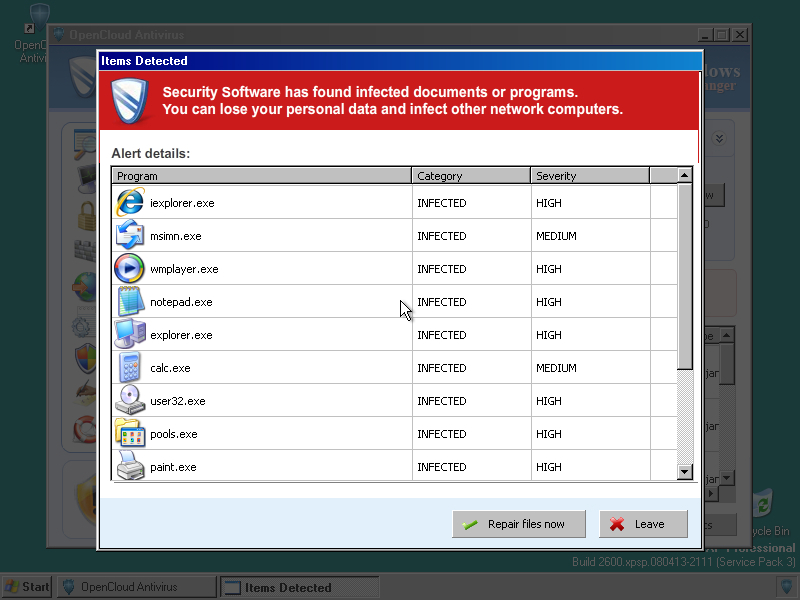Click HIGH severity for paint.exe
The width and height of the screenshot is (800, 600).
pos(548,467)
